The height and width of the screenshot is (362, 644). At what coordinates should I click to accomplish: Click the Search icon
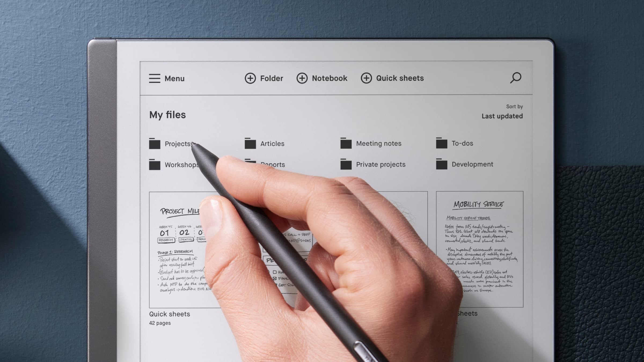click(x=515, y=78)
